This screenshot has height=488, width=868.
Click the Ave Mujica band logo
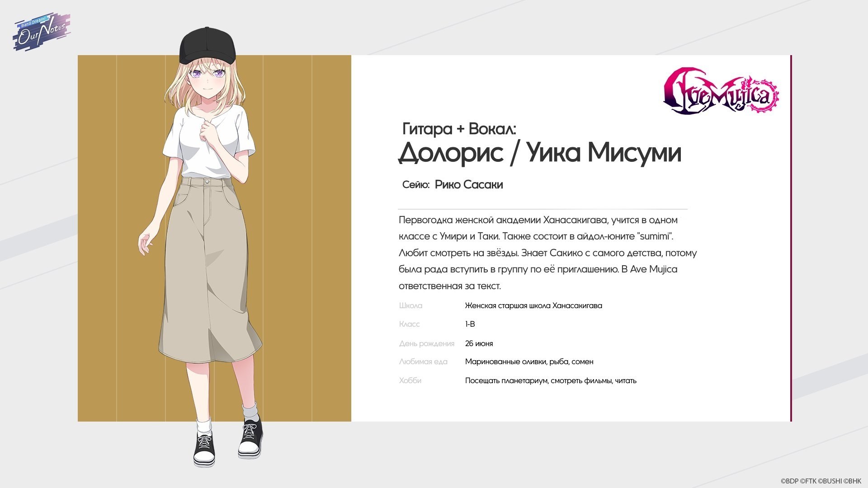(721, 91)
